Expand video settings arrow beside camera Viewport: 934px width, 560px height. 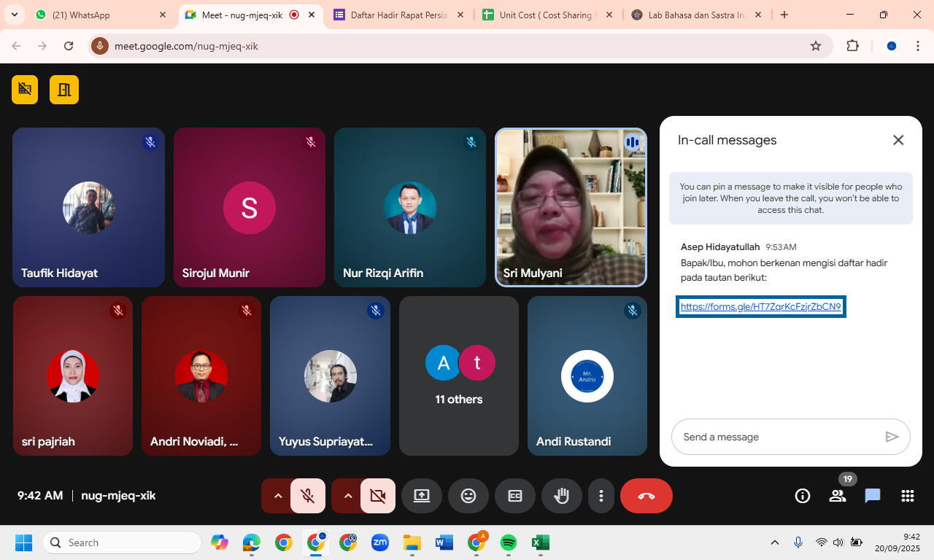[347, 496]
